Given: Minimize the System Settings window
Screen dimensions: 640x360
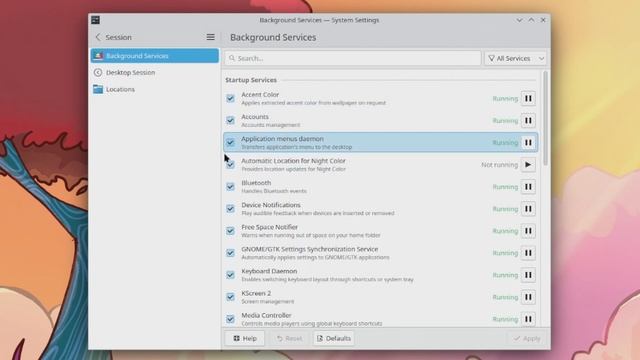Looking at the screenshot, I should tap(519, 20).
